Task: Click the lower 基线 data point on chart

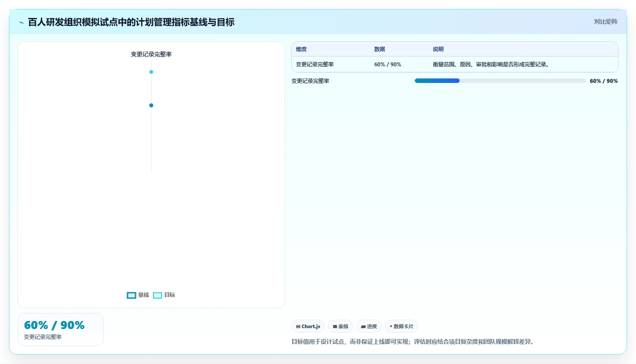Action: click(151, 105)
